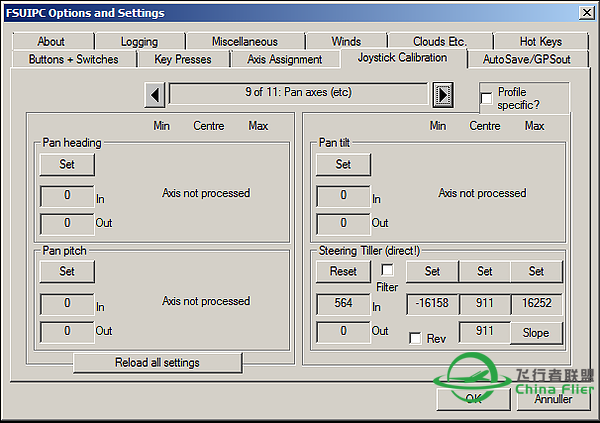Open the Logging tab
Viewport: 600px width, 423px height.
[139, 42]
